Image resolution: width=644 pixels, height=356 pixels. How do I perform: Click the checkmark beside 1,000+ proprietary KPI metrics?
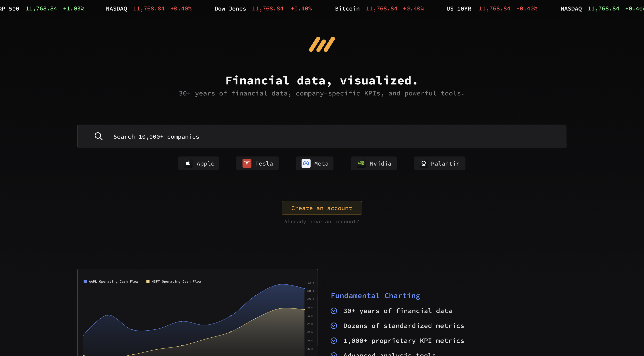(x=334, y=340)
